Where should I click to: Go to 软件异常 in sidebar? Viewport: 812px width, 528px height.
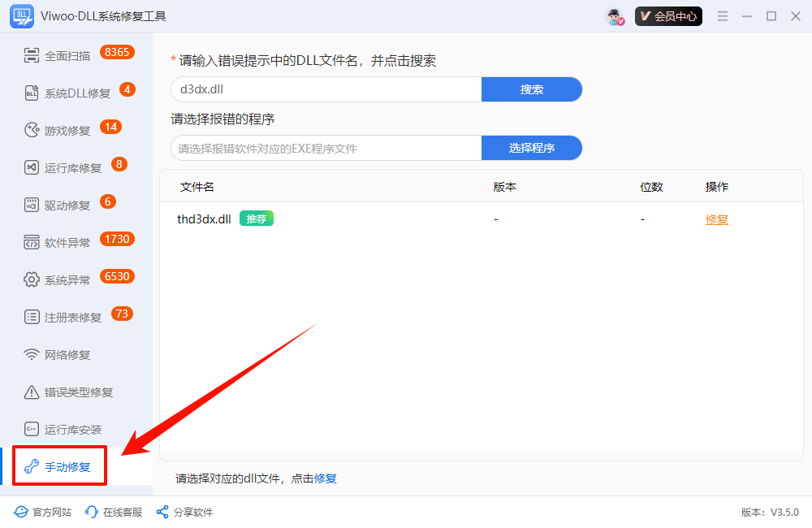click(x=67, y=243)
